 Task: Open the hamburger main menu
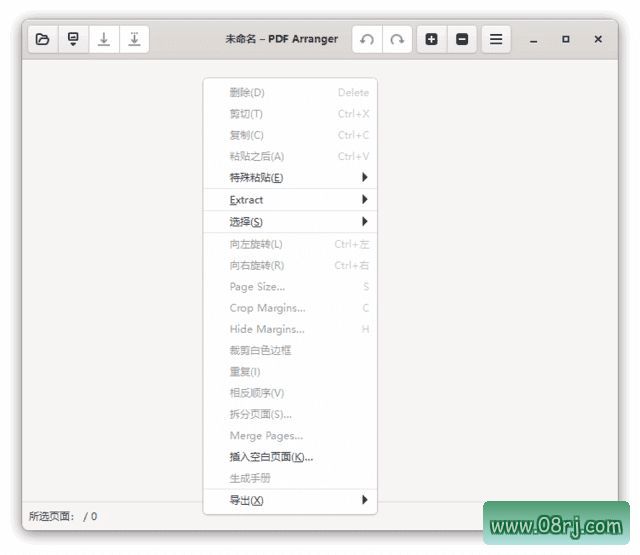pyautogui.click(x=496, y=39)
